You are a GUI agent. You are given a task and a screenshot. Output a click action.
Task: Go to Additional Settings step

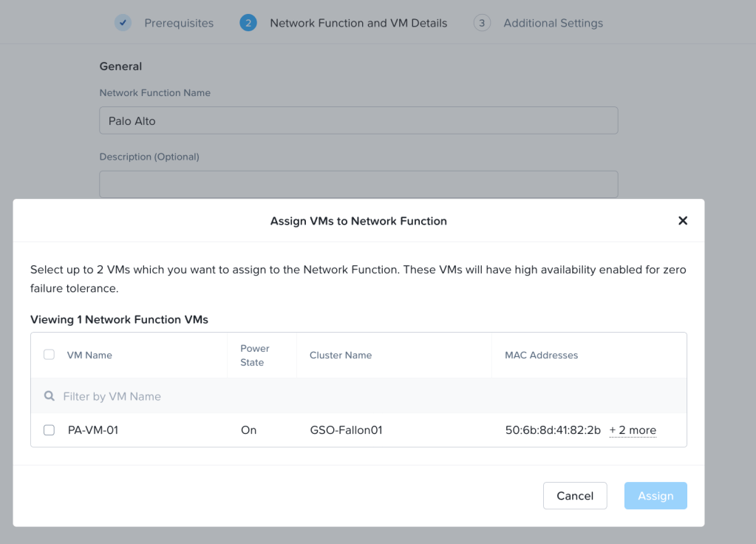[553, 23]
